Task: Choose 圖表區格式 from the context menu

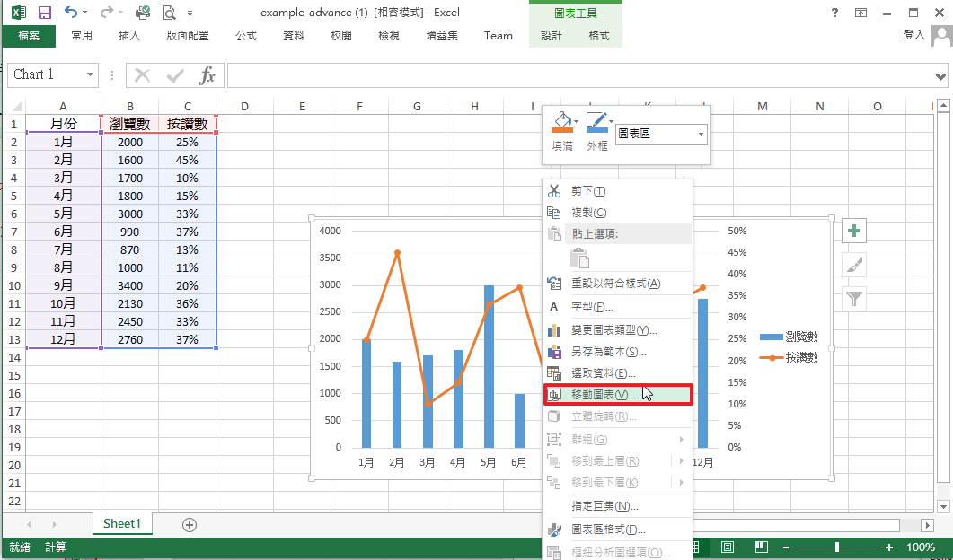Action: (x=617, y=529)
